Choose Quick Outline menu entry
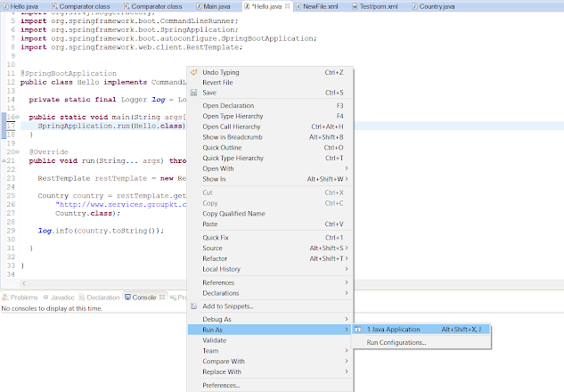This screenshot has height=392, width=564. click(x=270, y=148)
